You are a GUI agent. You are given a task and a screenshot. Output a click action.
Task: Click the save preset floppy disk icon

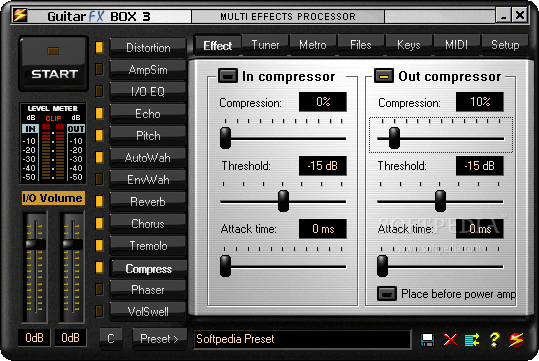tap(427, 340)
